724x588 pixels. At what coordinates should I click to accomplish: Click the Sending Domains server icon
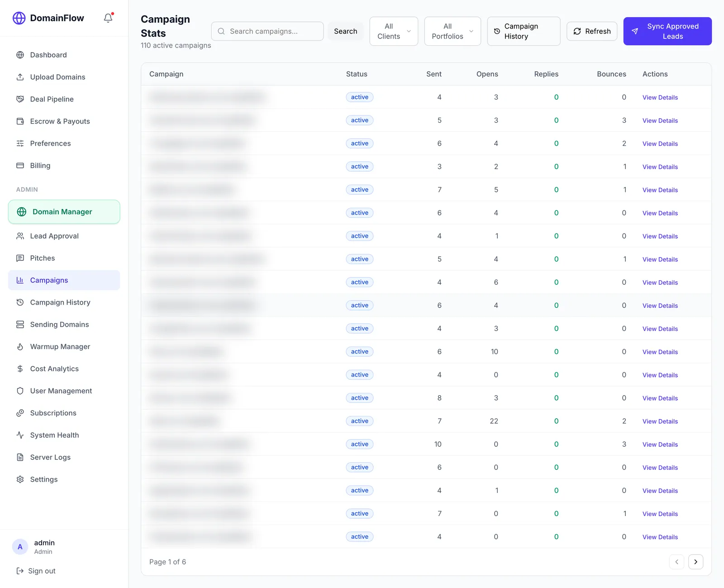(20, 325)
